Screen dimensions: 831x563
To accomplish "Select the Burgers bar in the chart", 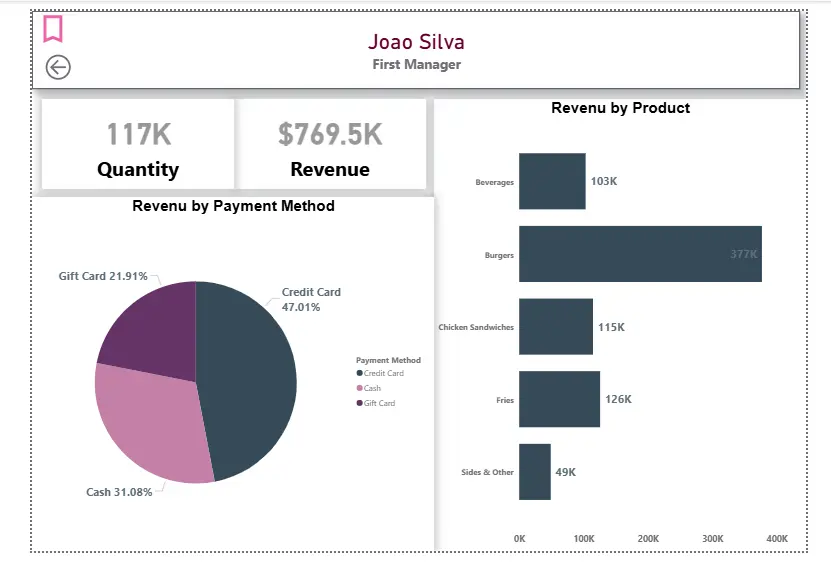I will pyautogui.click(x=640, y=254).
